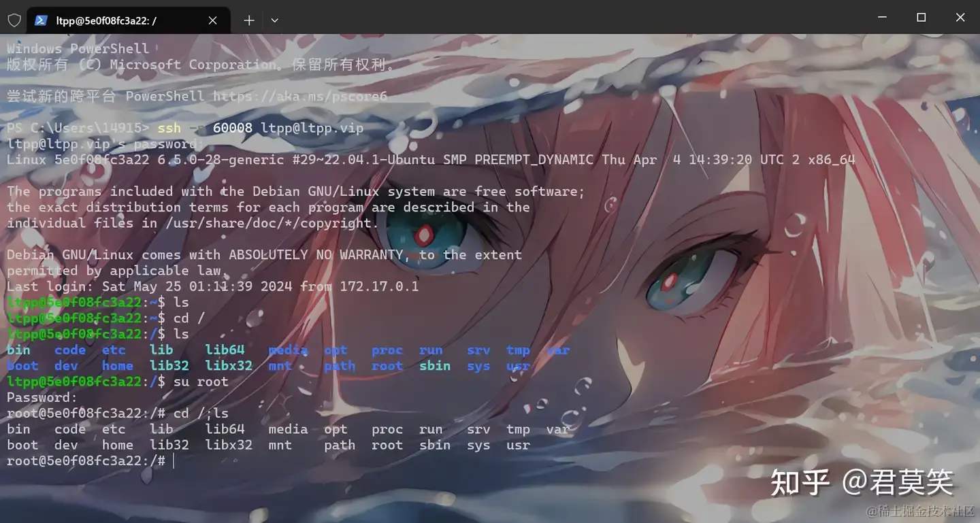Click the capitalized "Password:" line below su root
This screenshot has width=980, height=523.
coord(42,397)
